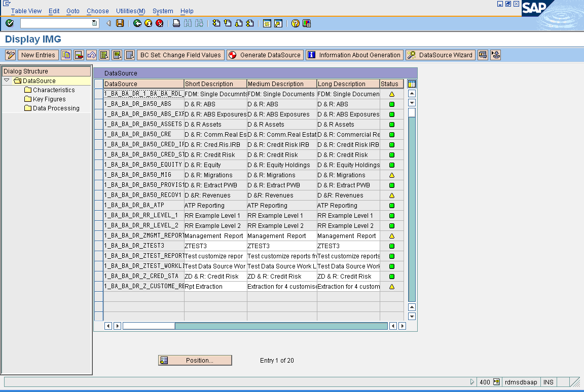
Task: Go to Previous Page icon
Action: (x=228, y=23)
